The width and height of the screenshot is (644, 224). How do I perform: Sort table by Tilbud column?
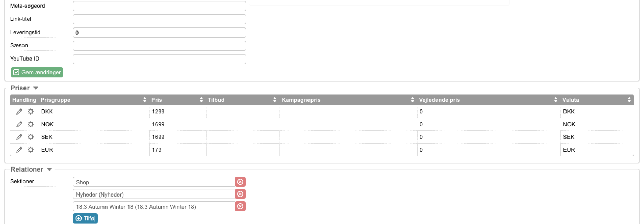(275, 100)
